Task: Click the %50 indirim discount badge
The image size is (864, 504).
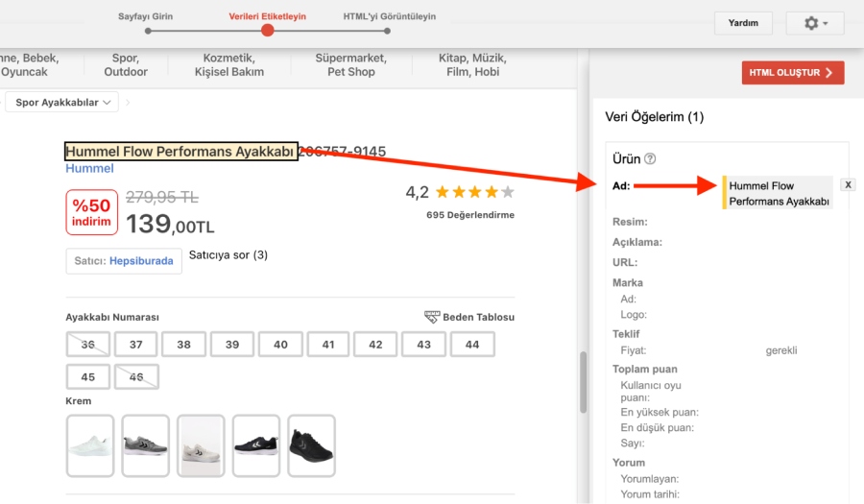Action: tap(92, 212)
